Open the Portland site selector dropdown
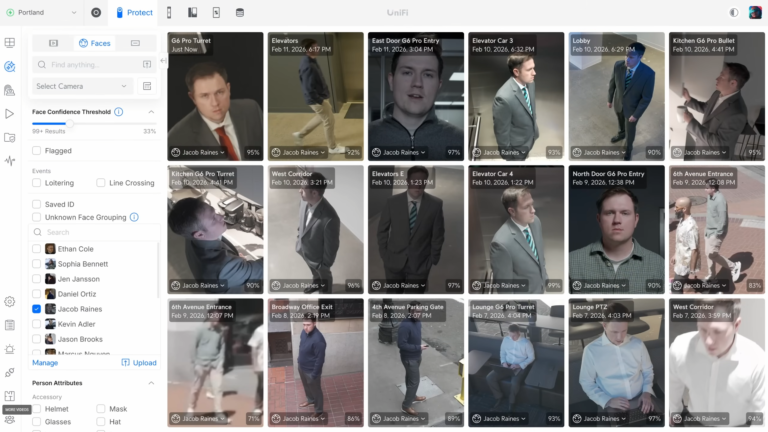This screenshot has height=432, width=768. pyautogui.click(x=41, y=12)
